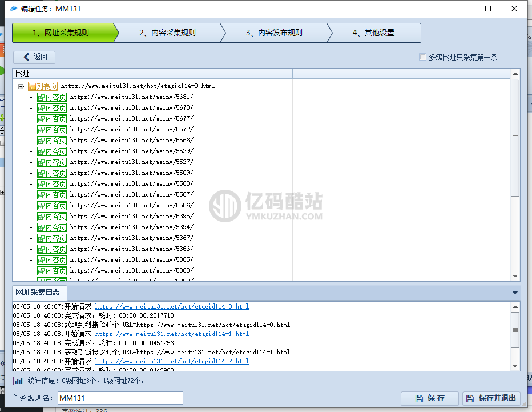Select URL text meinv/5678/ row

[132, 107]
